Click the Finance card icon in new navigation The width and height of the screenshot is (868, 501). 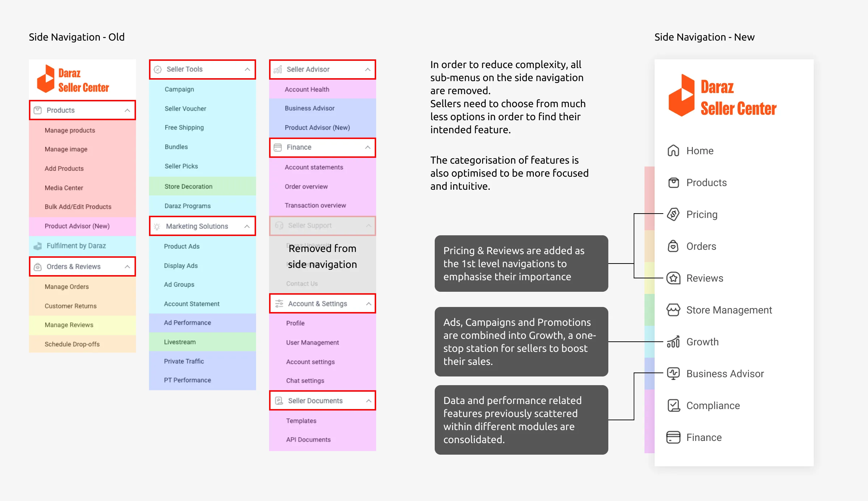pyautogui.click(x=673, y=437)
